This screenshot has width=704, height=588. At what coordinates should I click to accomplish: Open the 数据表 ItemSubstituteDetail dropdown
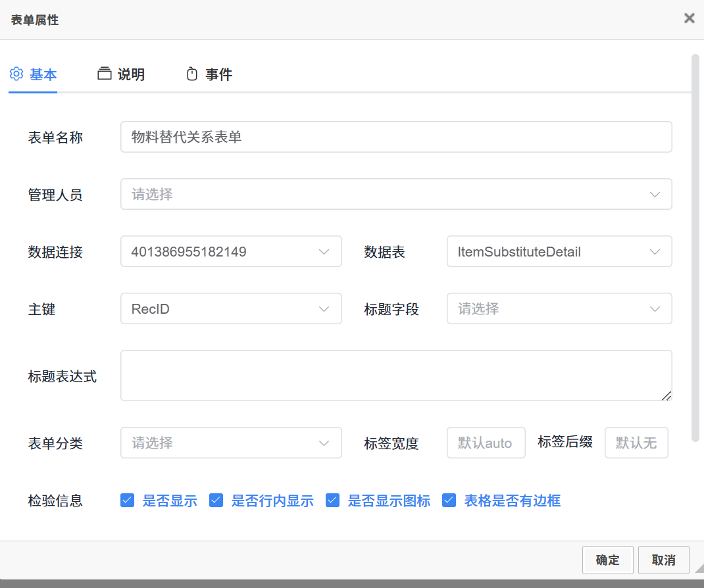(x=559, y=251)
